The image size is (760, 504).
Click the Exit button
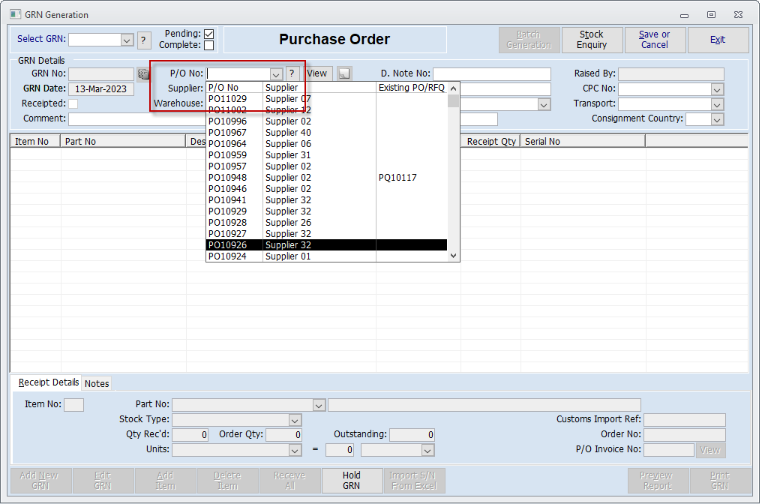click(718, 40)
